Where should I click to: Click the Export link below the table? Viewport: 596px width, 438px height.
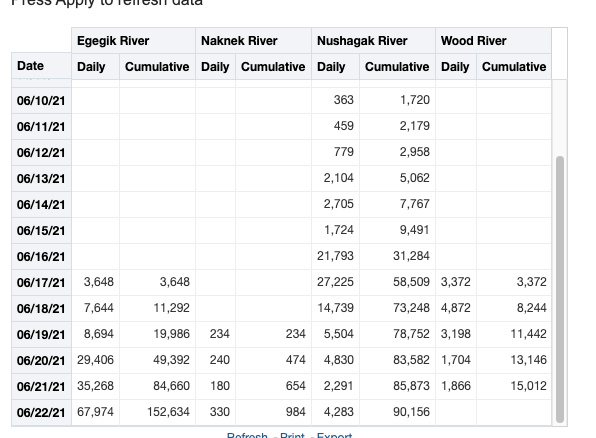[x=334, y=435]
